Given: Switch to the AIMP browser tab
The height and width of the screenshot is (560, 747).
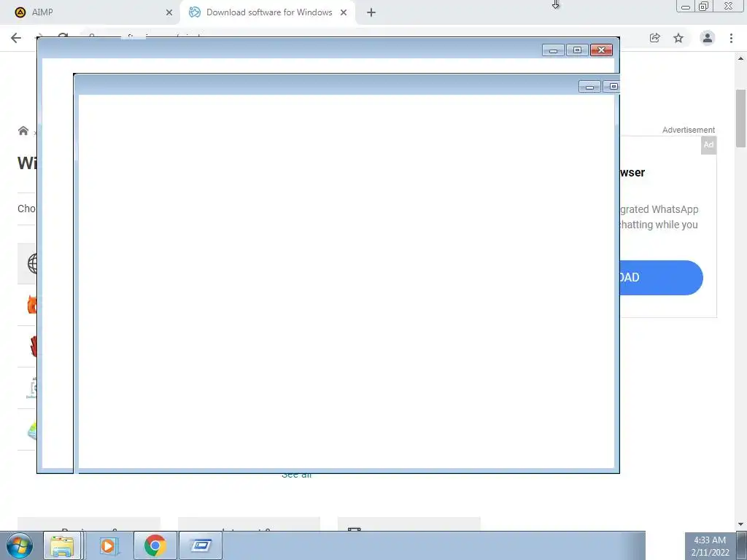Looking at the screenshot, I should tap(90, 12).
